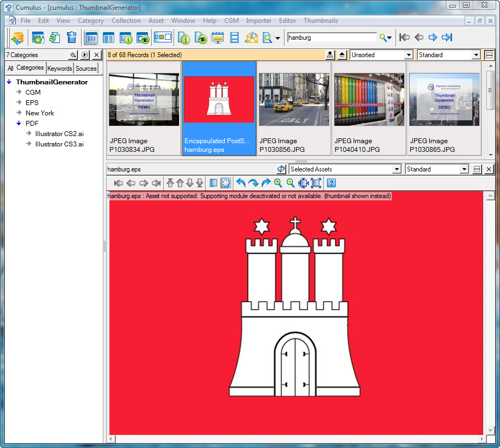The image size is (500, 448).
Task: Zoom out of the preview
Action: point(291,183)
